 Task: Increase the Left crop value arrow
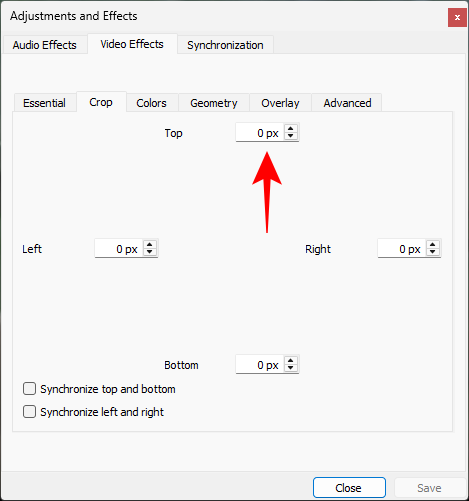(150, 245)
